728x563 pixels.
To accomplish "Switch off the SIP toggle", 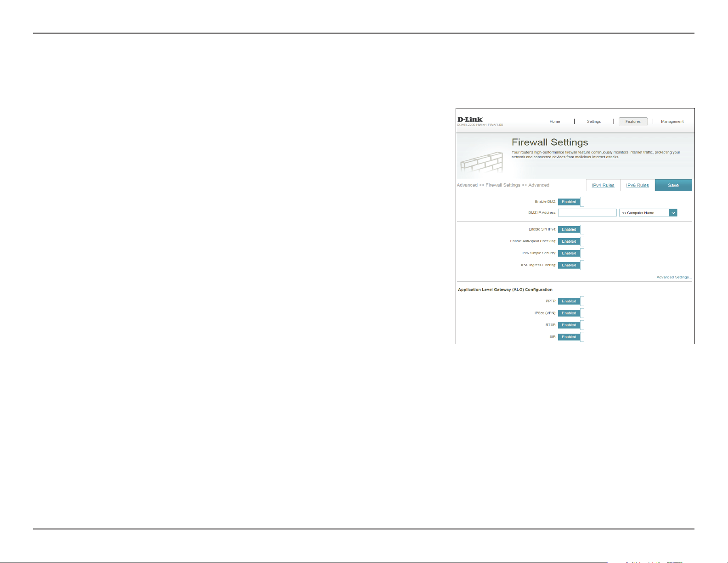I will click(x=571, y=337).
